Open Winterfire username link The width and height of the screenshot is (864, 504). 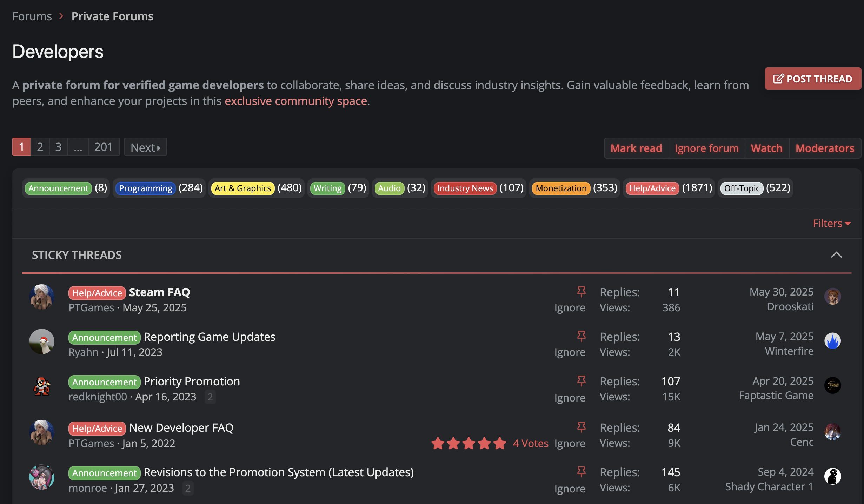tap(789, 351)
